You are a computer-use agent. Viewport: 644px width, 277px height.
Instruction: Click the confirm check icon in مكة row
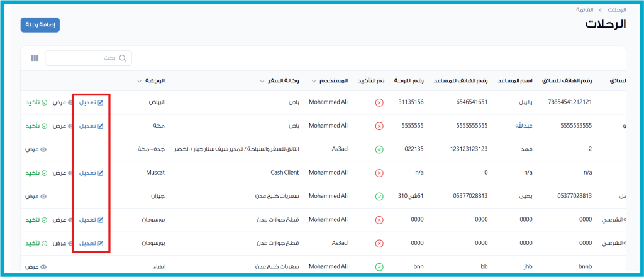coord(44,126)
